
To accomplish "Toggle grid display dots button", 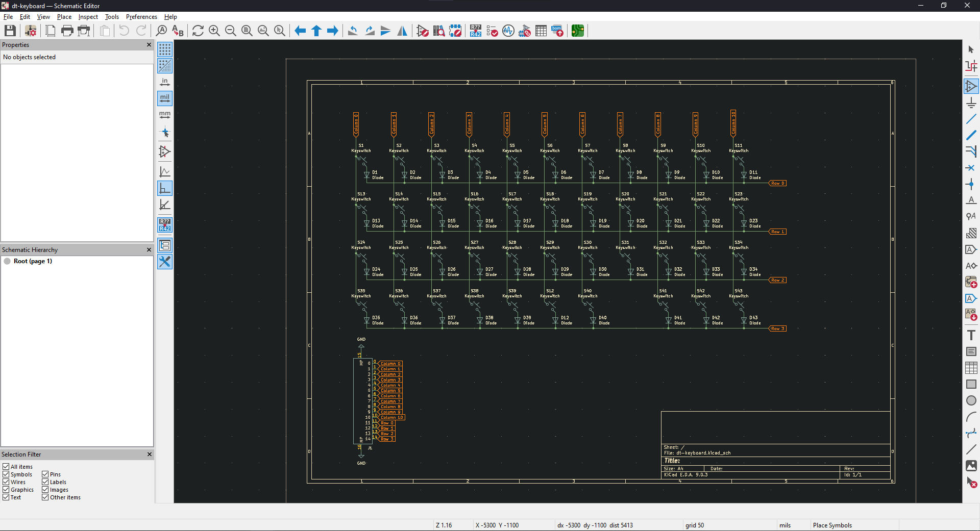I will click(165, 49).
